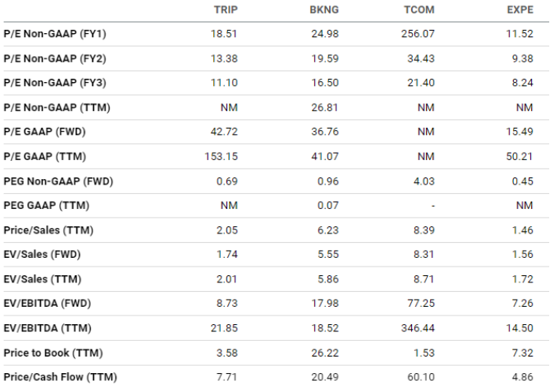Select the BKNG ticker header
Viewport: 550px width, 392px height.
coord(324,9)
